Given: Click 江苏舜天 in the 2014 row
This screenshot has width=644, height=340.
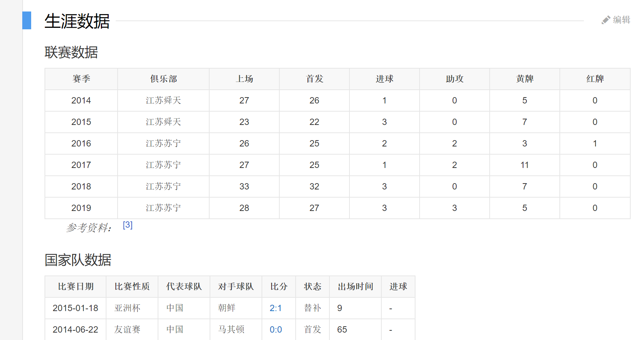Looking at the screenshot, I should 163,100.
